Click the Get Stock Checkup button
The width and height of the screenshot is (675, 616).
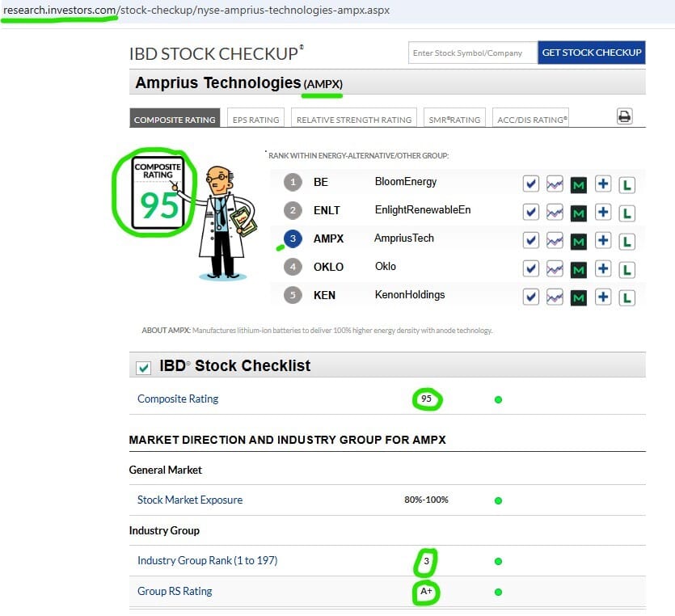pyautogui.click(x=592, y=53)
